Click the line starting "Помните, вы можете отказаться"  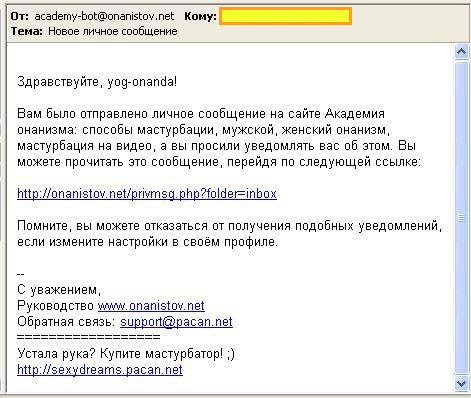coord(230,226)
